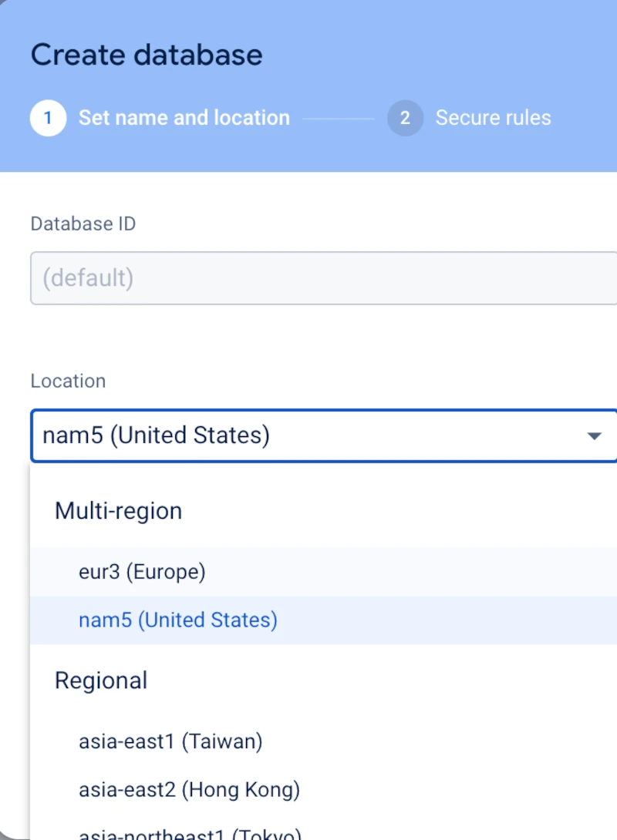Viewport: 617px width, 840px height.
Task: Go to 'Secure rules' step label
Action: coord(493,118)
